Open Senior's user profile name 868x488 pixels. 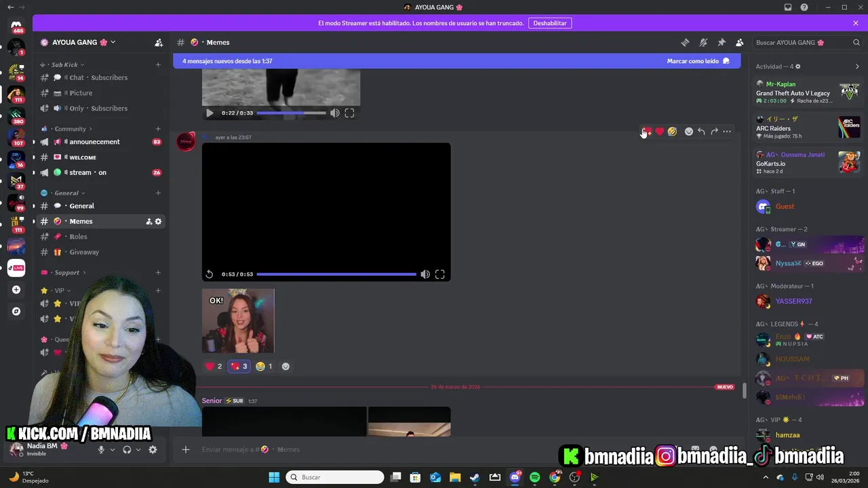212,401
